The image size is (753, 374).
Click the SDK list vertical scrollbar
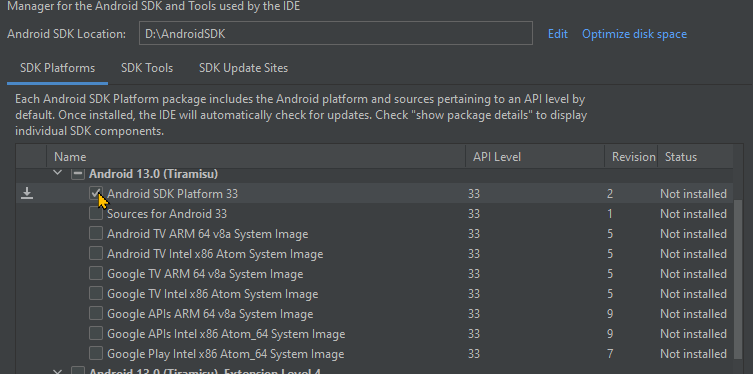click(738, 280)
